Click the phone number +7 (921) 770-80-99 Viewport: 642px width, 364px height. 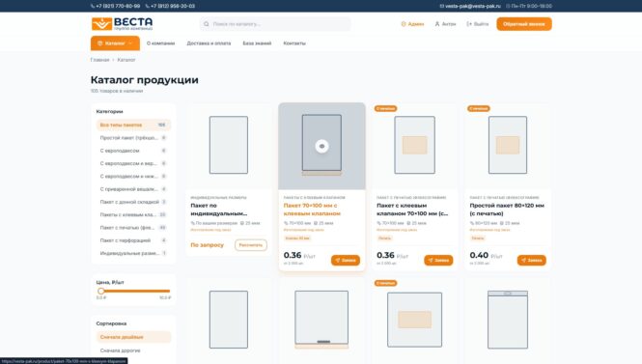tap(118, 6)
